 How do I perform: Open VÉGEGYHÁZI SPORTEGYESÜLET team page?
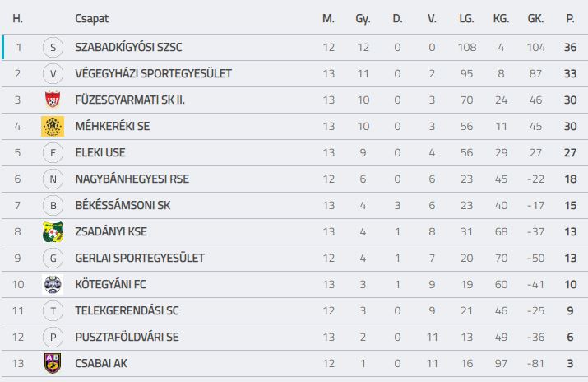154,73
